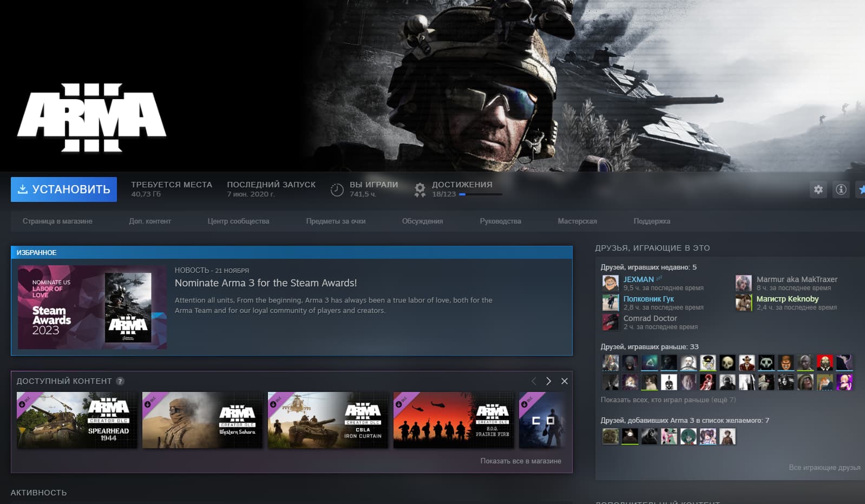Open Western Sahara DLC card
This screenshot has height=504, width=865.
(202, 420)
